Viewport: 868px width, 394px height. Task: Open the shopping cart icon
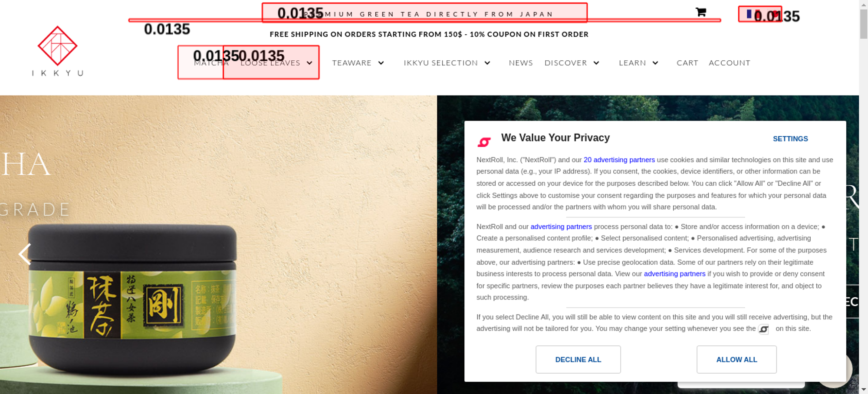(700, 12)
